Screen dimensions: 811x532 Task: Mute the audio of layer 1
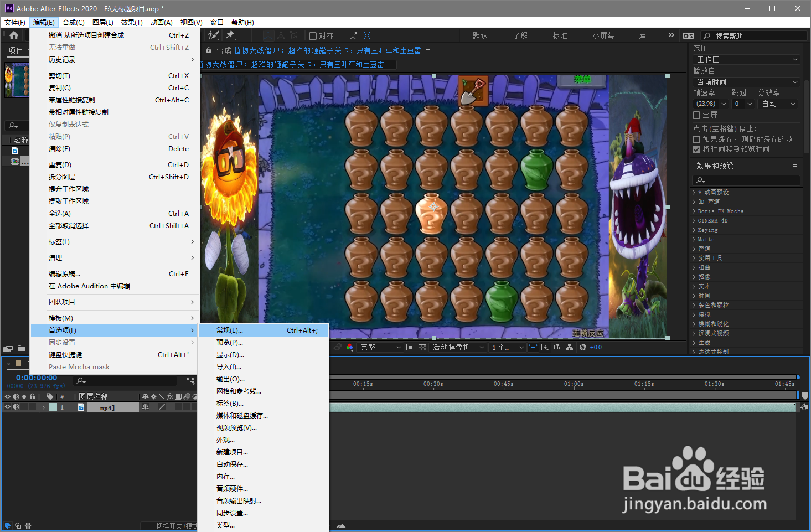coord(16,407)
